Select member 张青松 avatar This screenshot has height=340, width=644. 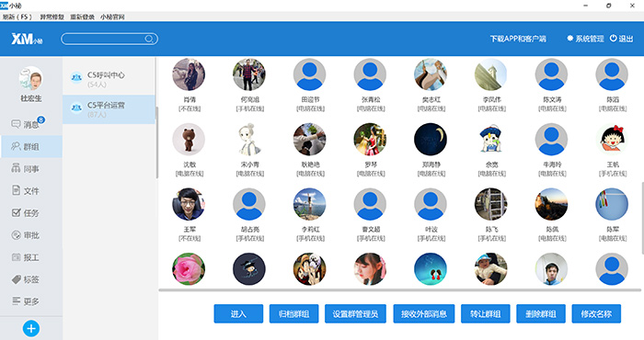click(370, 74)
